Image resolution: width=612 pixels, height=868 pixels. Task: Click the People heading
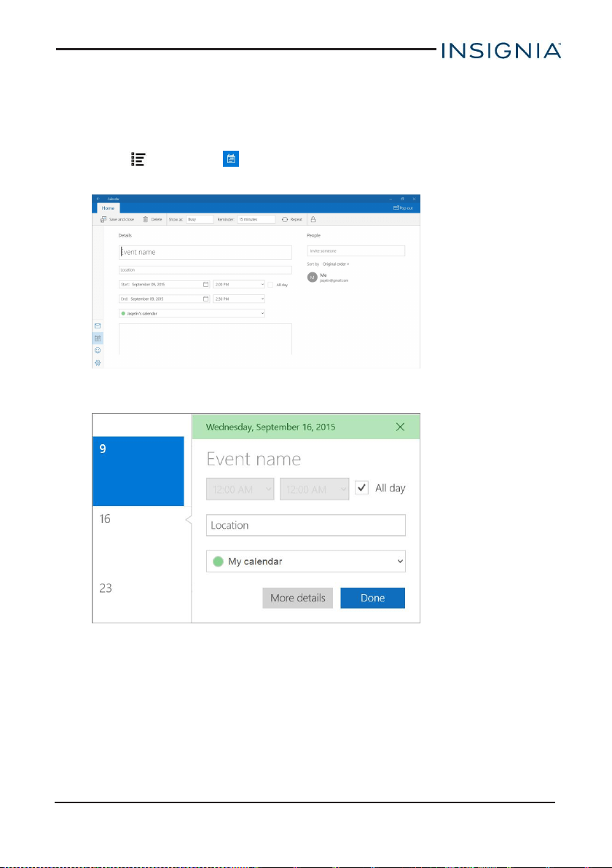click(313, 235)
